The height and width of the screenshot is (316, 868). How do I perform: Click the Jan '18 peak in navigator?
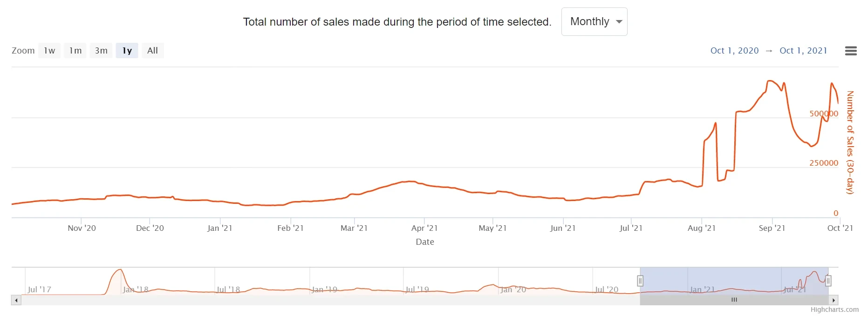tap(120, 270)
